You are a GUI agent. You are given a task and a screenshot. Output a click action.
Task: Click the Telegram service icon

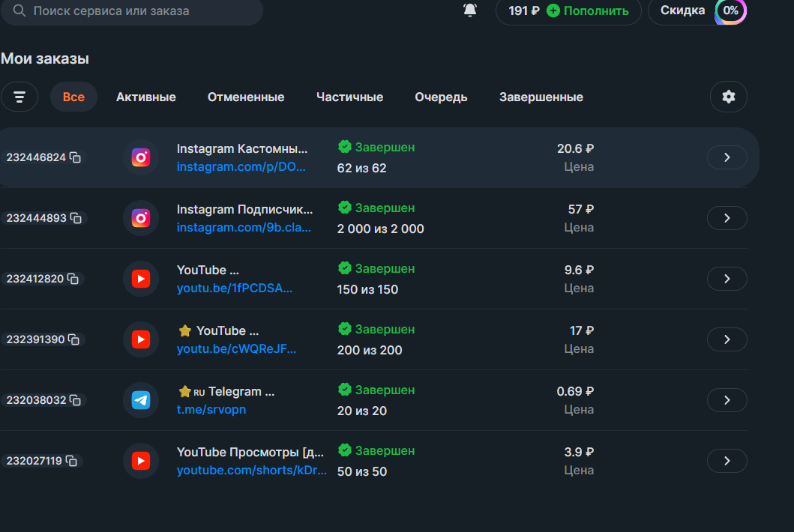pyautogui.click(x=141, y=400)
